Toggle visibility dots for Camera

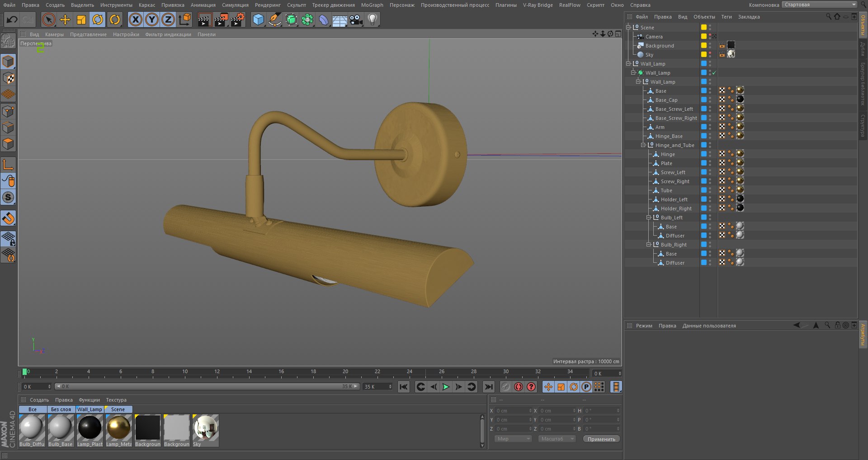710,36
